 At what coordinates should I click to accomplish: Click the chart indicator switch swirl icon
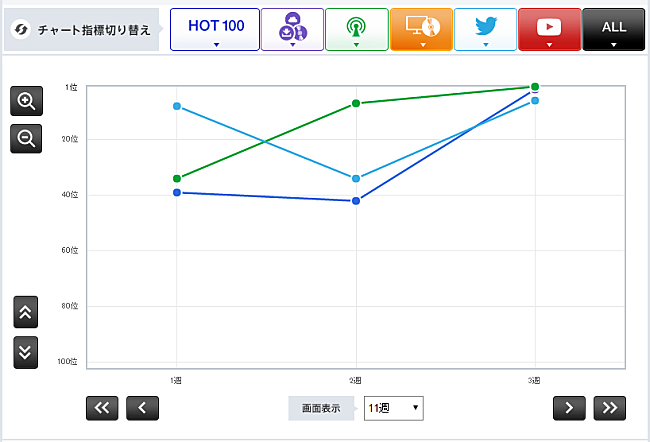click(x=20, y=30)
